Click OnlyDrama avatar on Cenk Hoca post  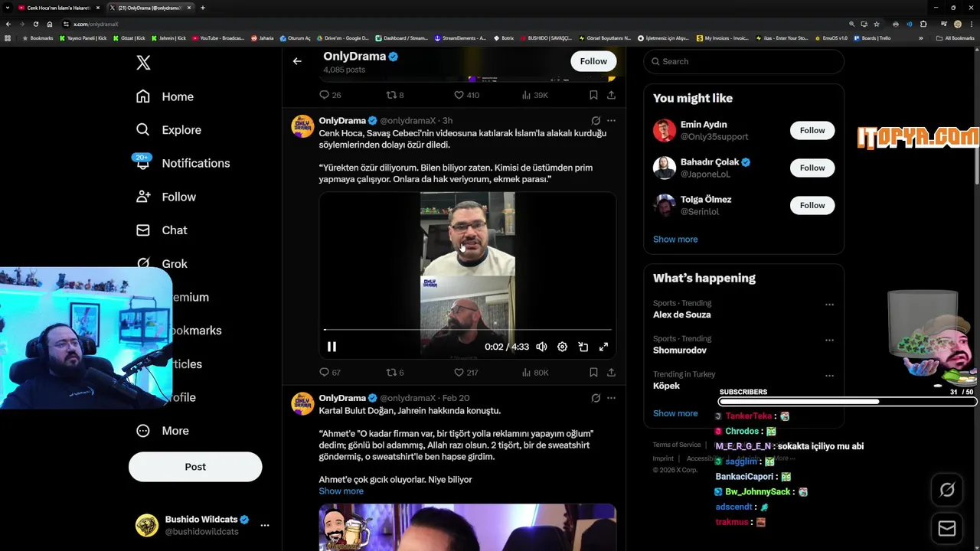point(302,126)
